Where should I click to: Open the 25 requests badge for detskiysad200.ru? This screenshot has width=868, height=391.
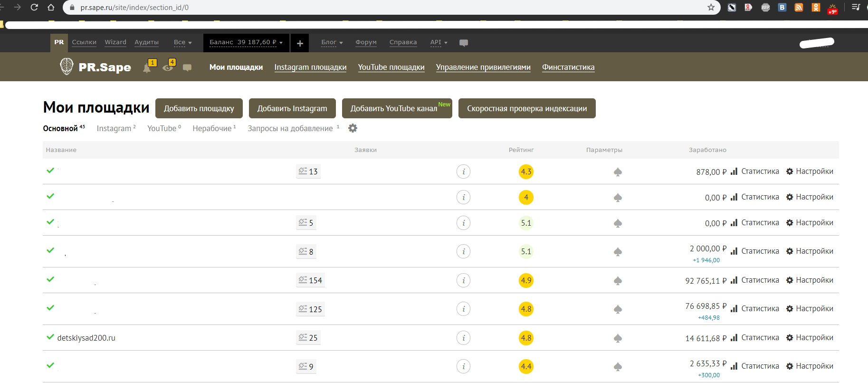pos(308,338)
